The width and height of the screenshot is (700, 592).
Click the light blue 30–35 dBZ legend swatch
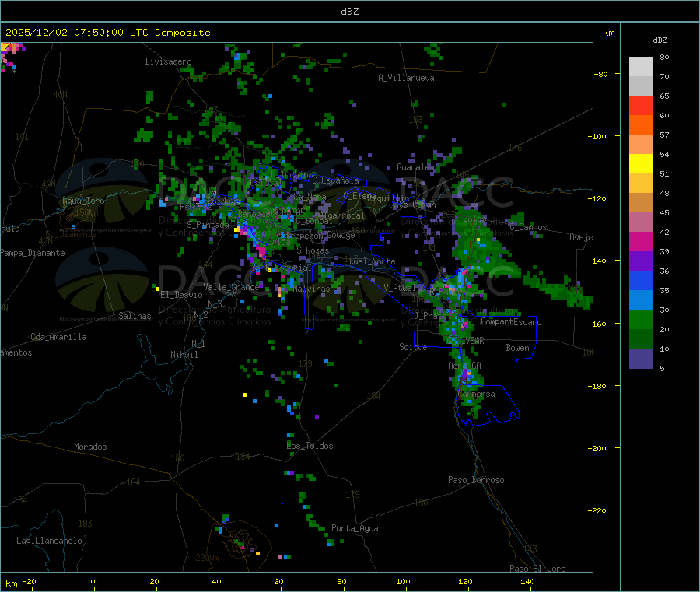pos(641,300)
